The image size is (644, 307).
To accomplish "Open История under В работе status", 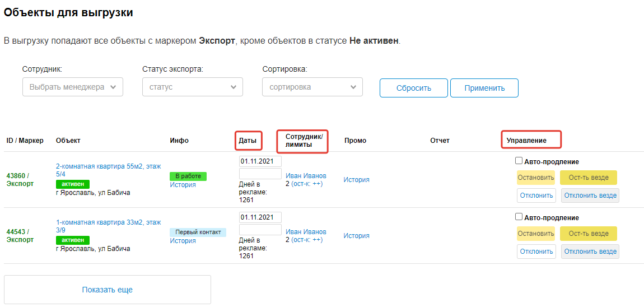I will (x=183, y=185).
